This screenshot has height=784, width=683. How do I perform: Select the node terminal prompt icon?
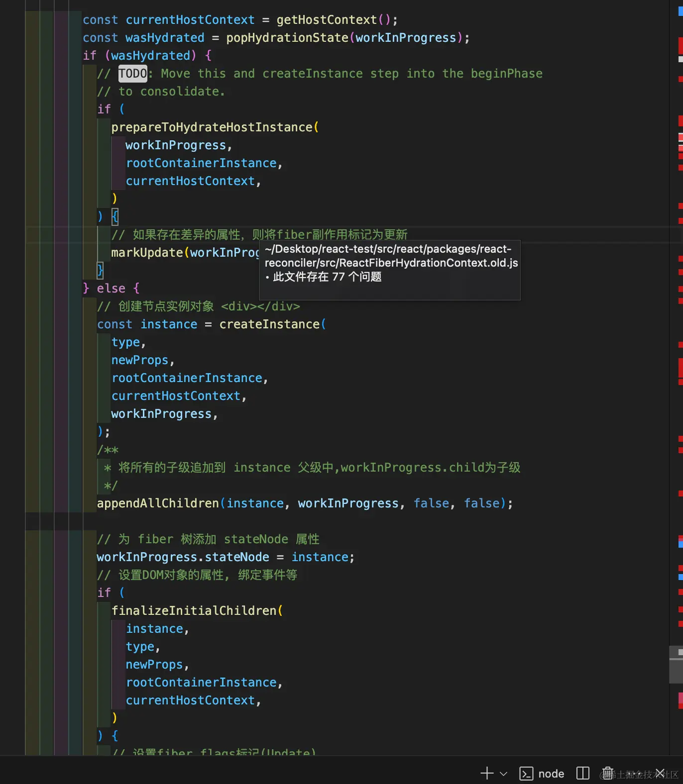(x=526, y=774)
